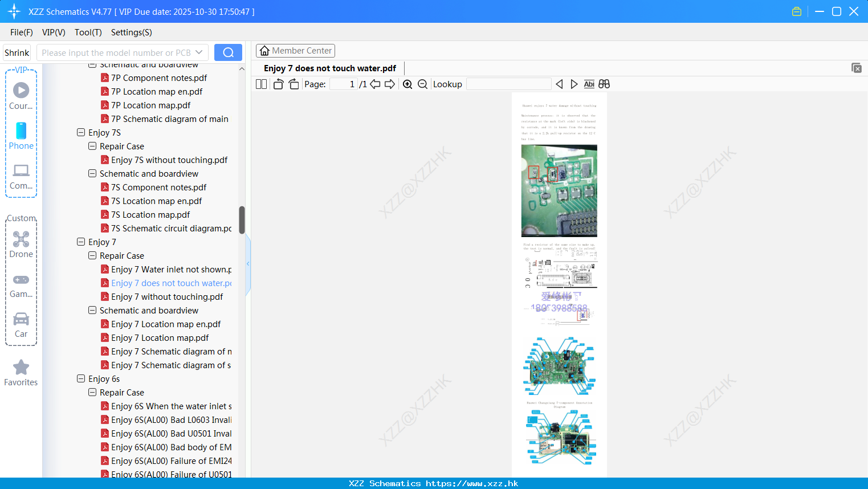Collapse the side panel with splitter arrow
Viewport: 868px width, 489px height.
(248, 263)
